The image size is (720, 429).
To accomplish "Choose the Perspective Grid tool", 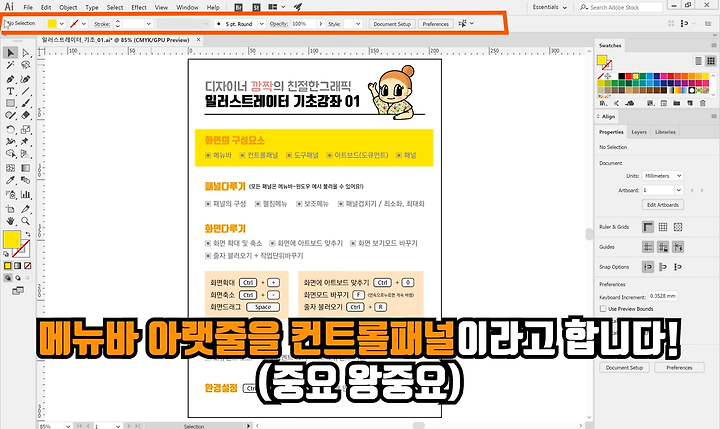I will click(26, 154).
